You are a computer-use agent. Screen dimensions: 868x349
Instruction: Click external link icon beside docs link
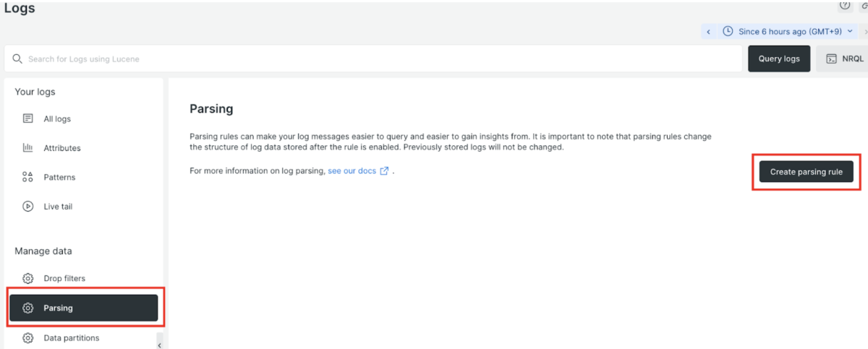[385, 171]
